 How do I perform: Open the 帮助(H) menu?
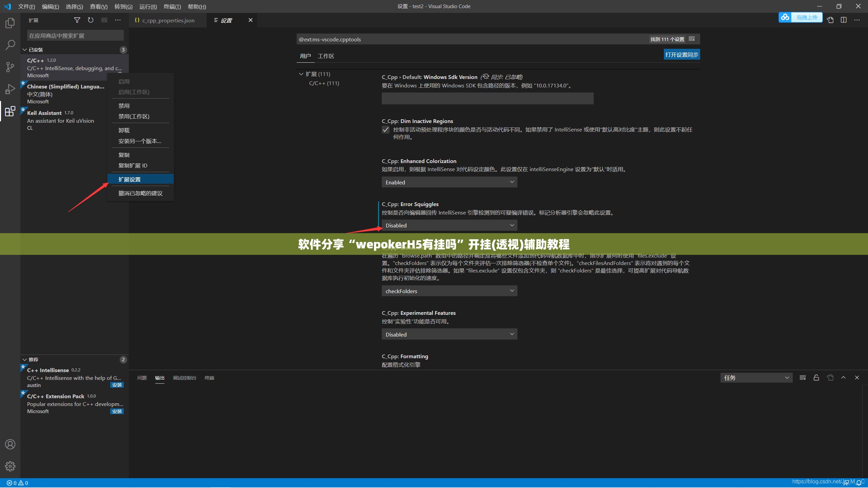point(197,6)
